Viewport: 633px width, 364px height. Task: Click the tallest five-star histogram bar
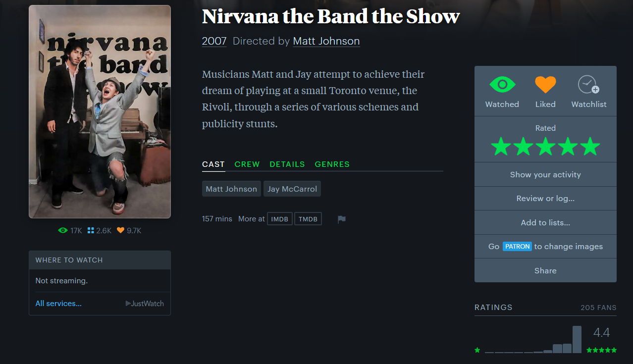[577, 339]
